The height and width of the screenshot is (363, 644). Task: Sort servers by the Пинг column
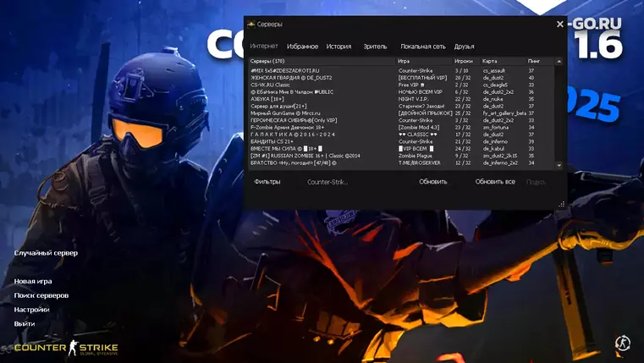(x=540, y=61)
